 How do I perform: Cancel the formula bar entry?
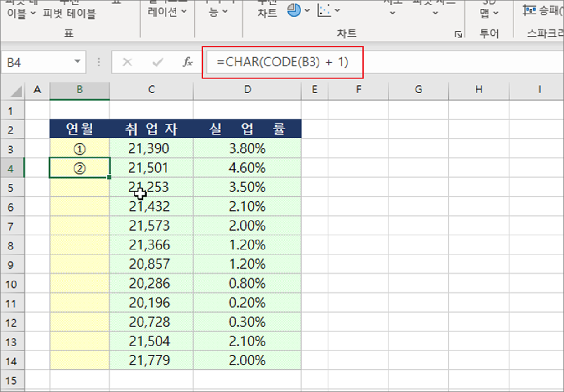coord(127,62)
